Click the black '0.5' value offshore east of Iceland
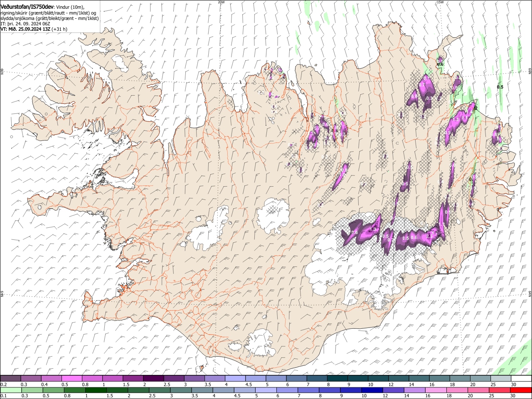The image size is (532, 399). [500, 87]
